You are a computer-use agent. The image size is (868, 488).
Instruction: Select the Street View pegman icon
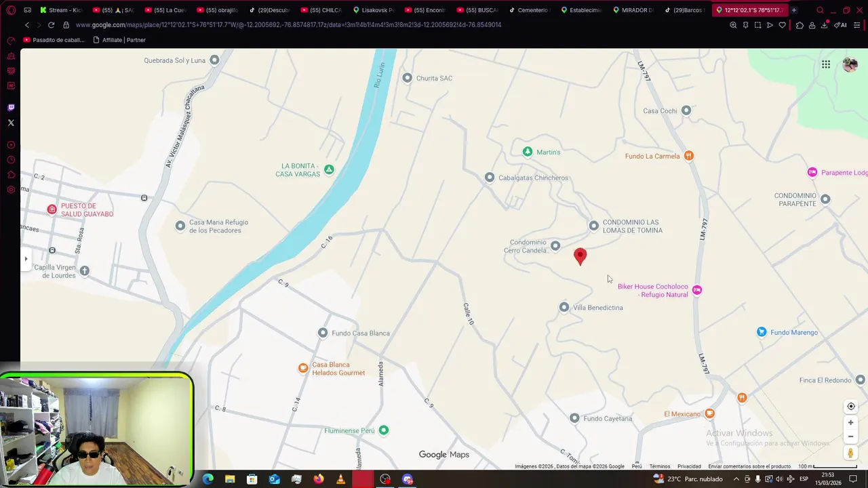pos(850,453)
